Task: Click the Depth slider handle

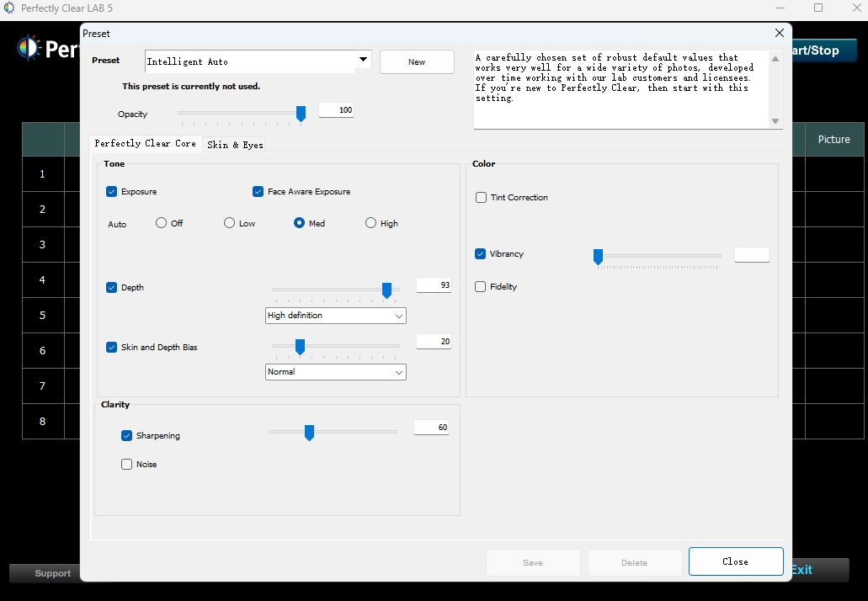Action: (386, 290)
